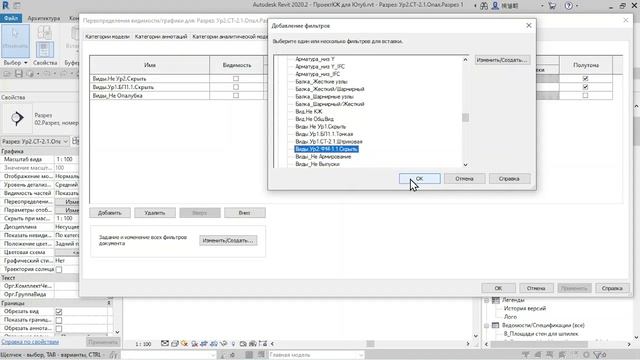640x360 pixels.
Task: Open the shopping cart icon in title bar
Action: coord(552,6)
